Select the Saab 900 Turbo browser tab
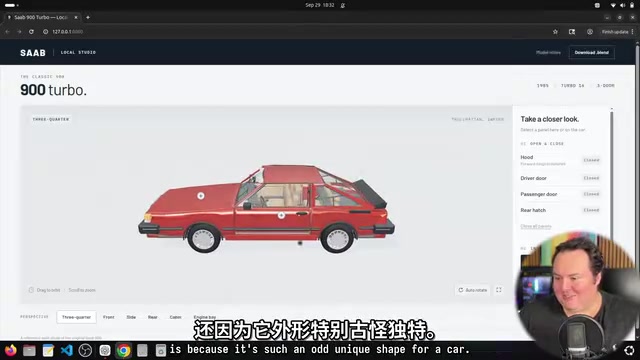Screen dimensions: 640x360 tap(42, 17)
